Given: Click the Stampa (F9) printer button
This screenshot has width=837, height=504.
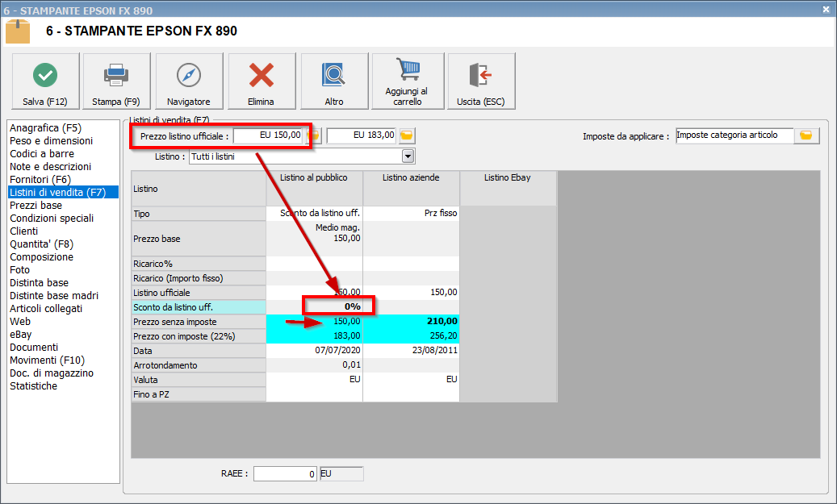Looking at the screenshot, I should tap(116, 81).
